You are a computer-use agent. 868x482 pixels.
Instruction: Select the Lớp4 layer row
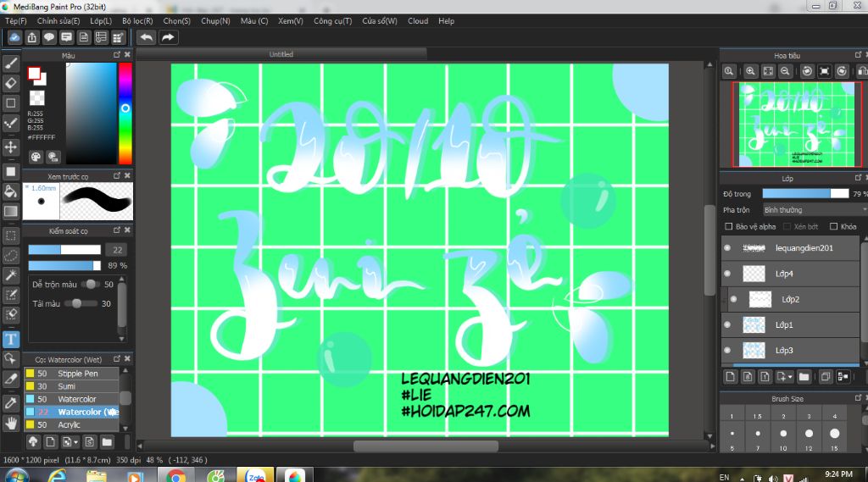(791, 274)
